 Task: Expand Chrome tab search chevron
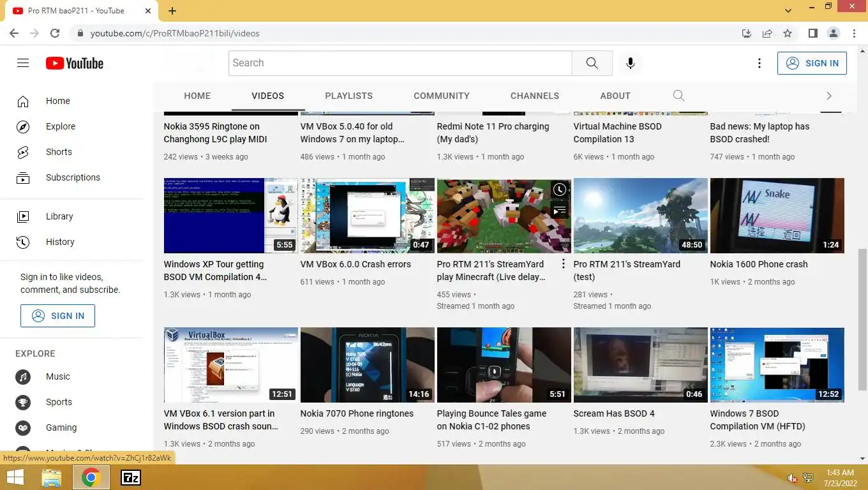(789, 11)
